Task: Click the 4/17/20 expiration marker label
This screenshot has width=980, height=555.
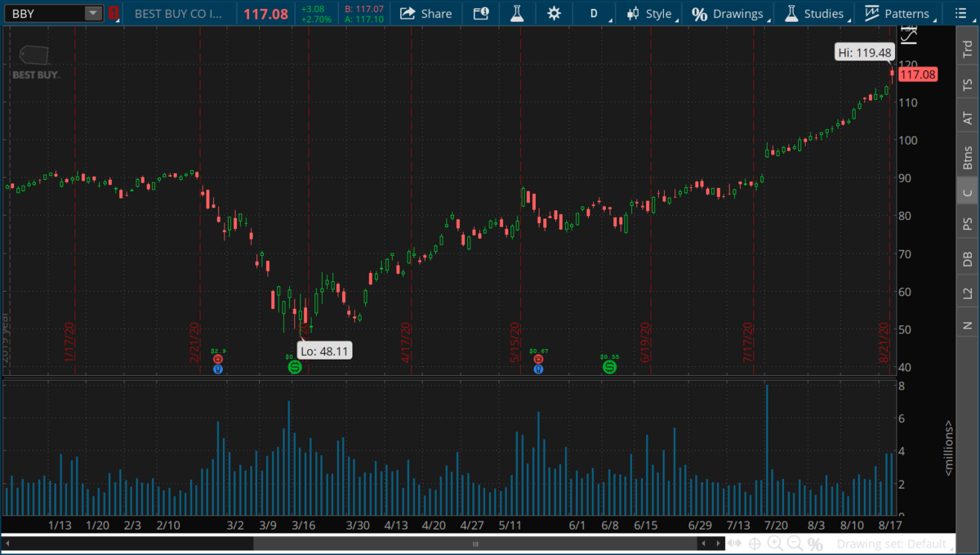Action: pyautogui.click(x=406, y=342)
